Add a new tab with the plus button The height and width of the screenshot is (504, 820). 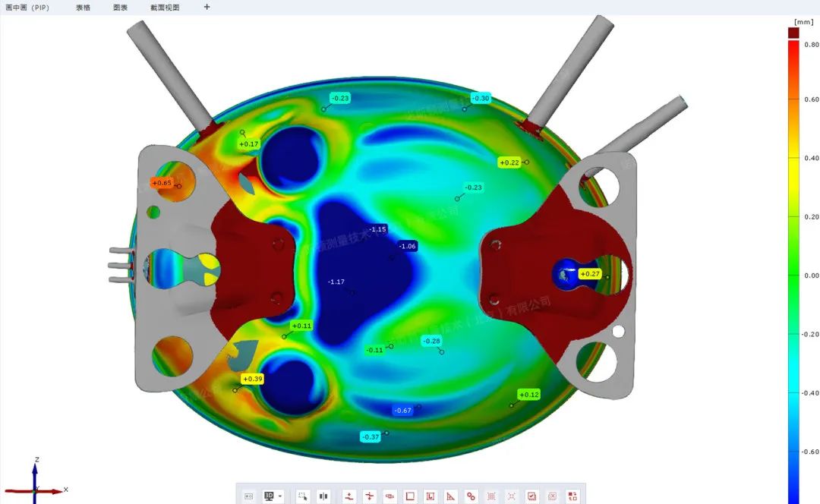tap(207, 7)
